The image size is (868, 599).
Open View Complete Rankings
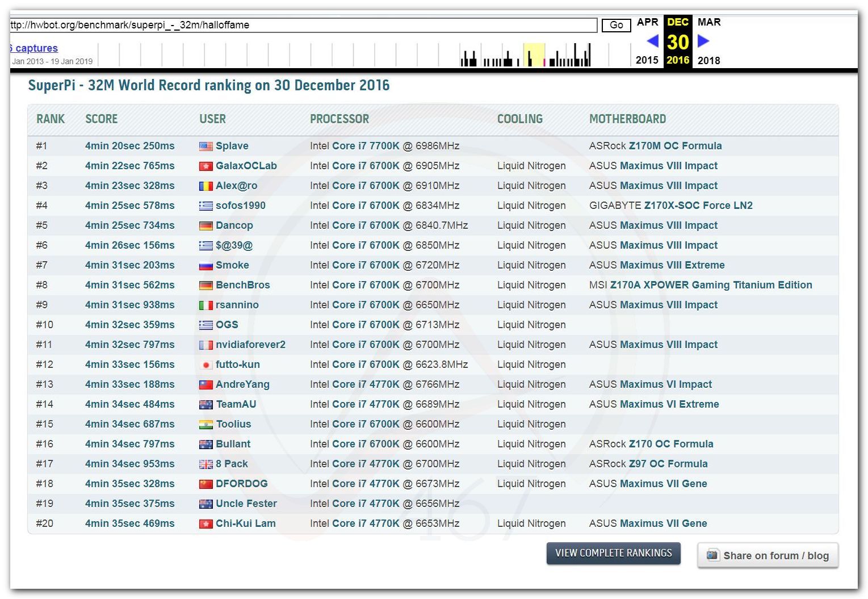coord(614,553)
